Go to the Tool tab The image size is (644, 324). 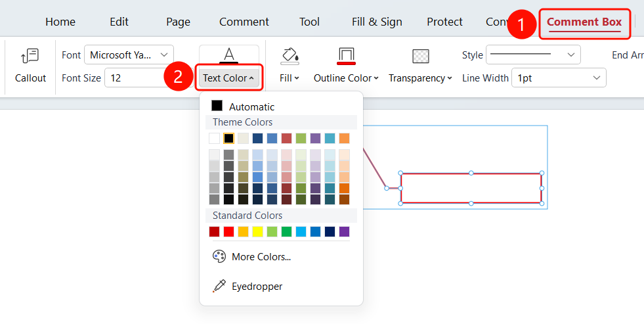pos(309,22)
